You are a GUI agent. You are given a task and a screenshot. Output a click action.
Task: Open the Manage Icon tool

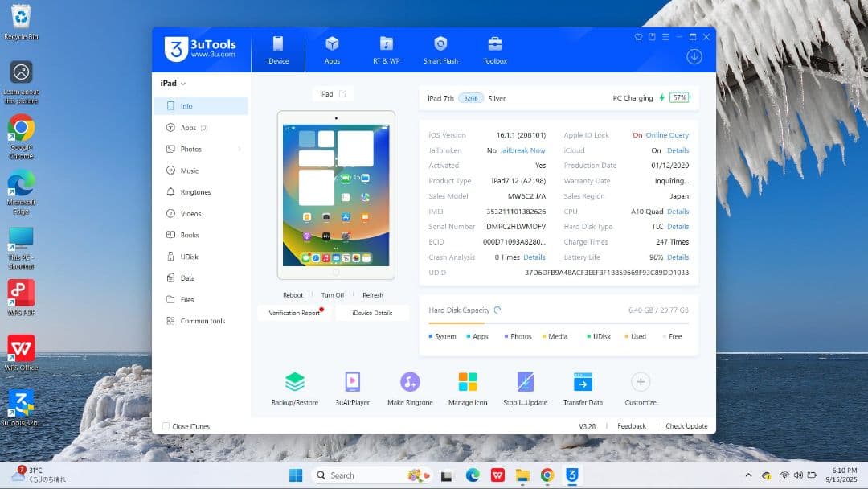(468, 382)
